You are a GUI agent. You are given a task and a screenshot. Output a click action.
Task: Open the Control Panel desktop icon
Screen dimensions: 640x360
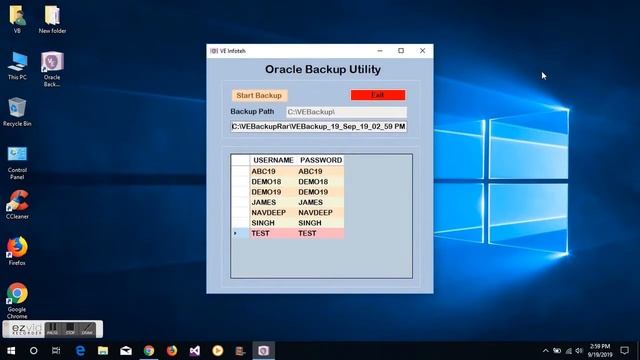click(x=17, y=162)
